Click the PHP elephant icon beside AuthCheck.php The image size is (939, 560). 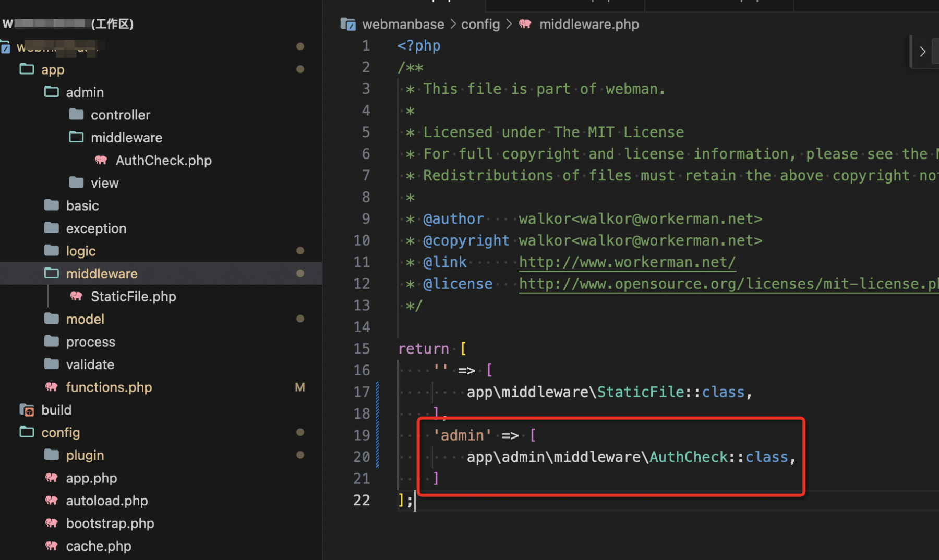click(x=101, y=160)
